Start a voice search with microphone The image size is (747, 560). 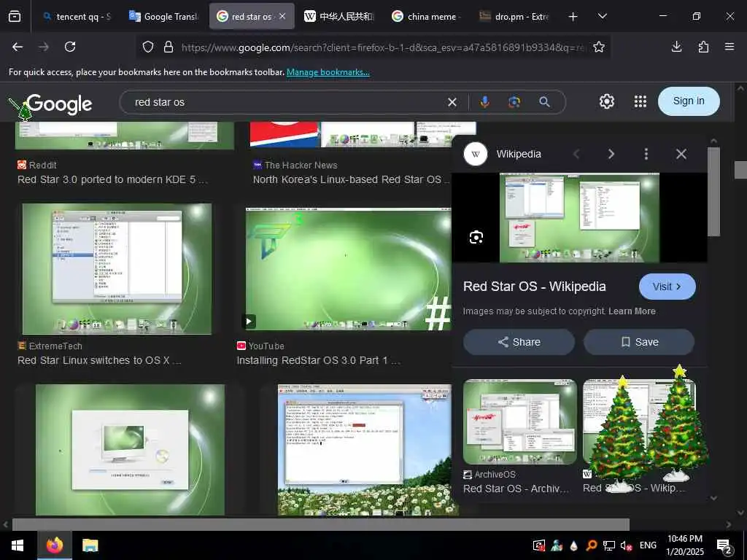click(484, 102)
